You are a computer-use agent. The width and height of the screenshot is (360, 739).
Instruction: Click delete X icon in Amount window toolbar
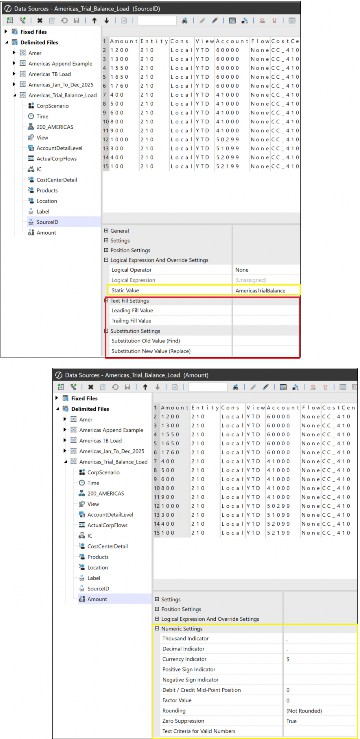(x=90, y=387)
